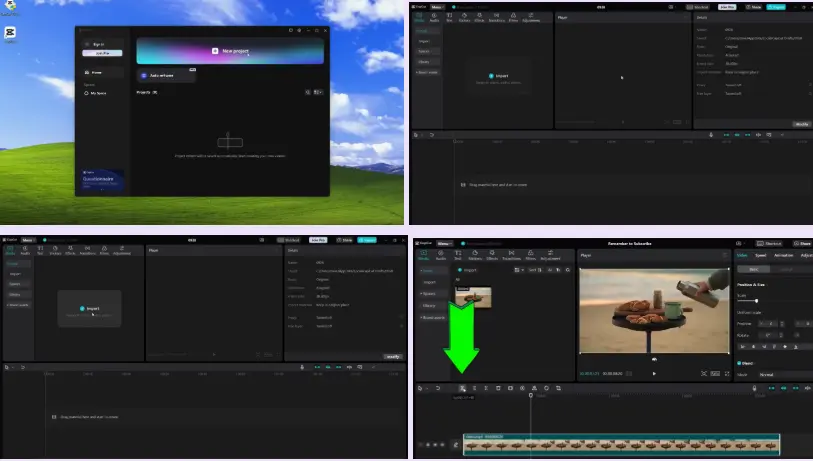Viewport: 813px width, 461px height.
Task: Open the CapCut shortcut on the Windows desktop
Action: pyautogui.click(x=8, y=32)
